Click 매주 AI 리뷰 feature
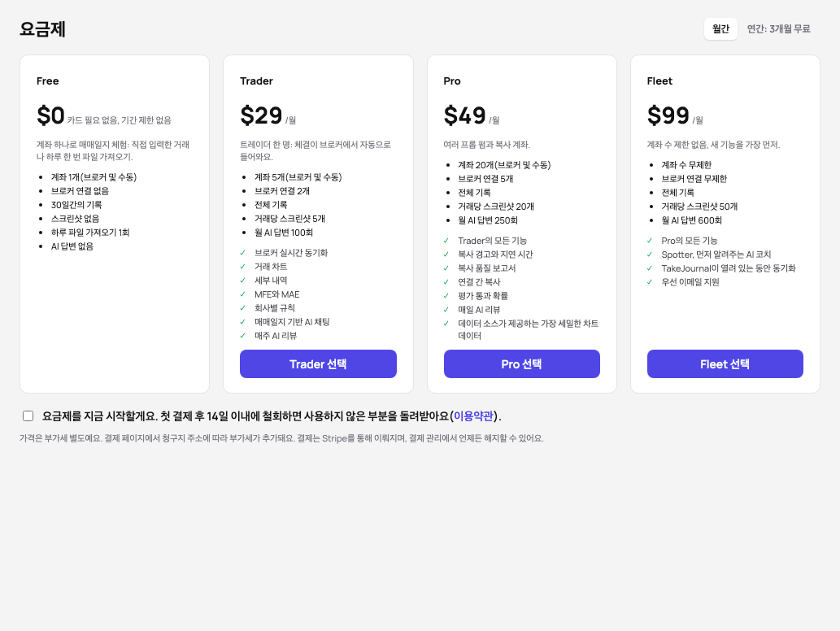 [276, 336]
